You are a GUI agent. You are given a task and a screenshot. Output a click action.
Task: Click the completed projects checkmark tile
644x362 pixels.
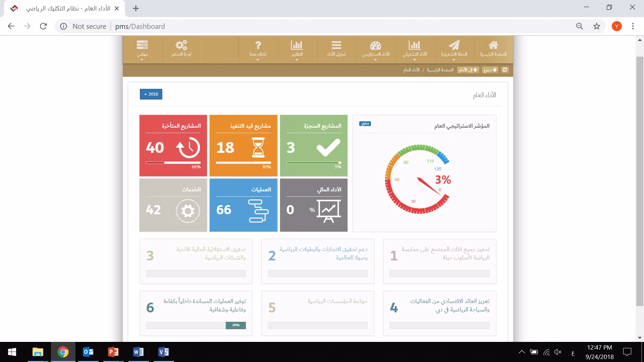point(314,146)
